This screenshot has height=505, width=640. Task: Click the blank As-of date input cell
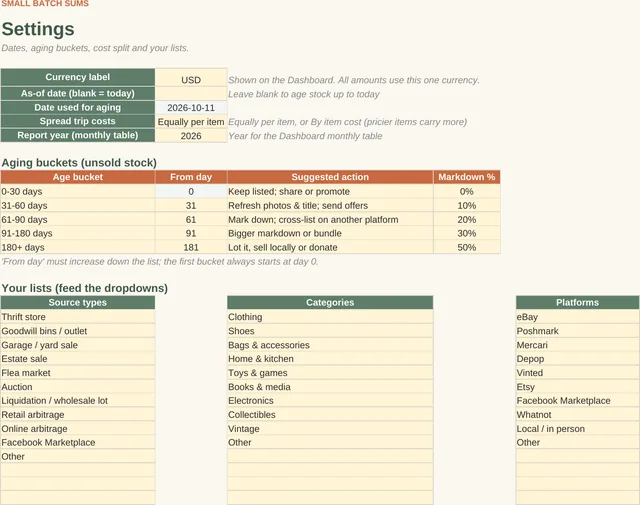point(191,93)
